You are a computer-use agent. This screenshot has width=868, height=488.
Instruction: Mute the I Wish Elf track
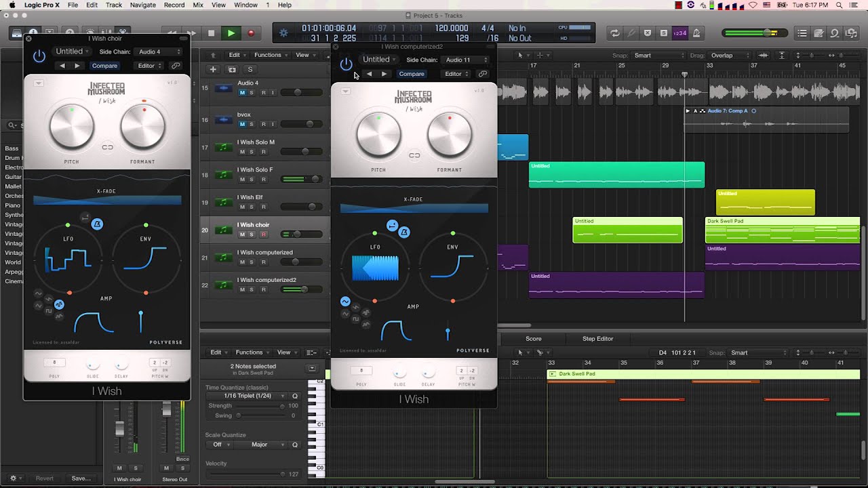click(x=242, y=207)
